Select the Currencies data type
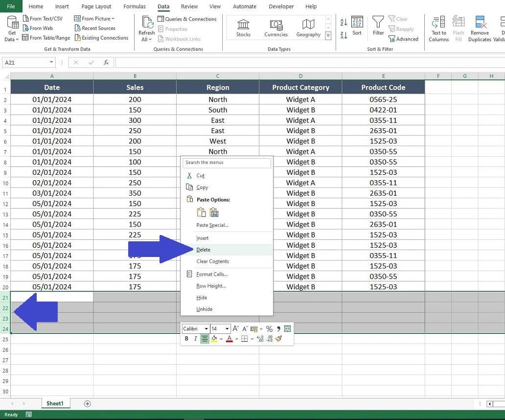This screenshot has height=420, width=505. pyautogui.click(x=275, y=28)
